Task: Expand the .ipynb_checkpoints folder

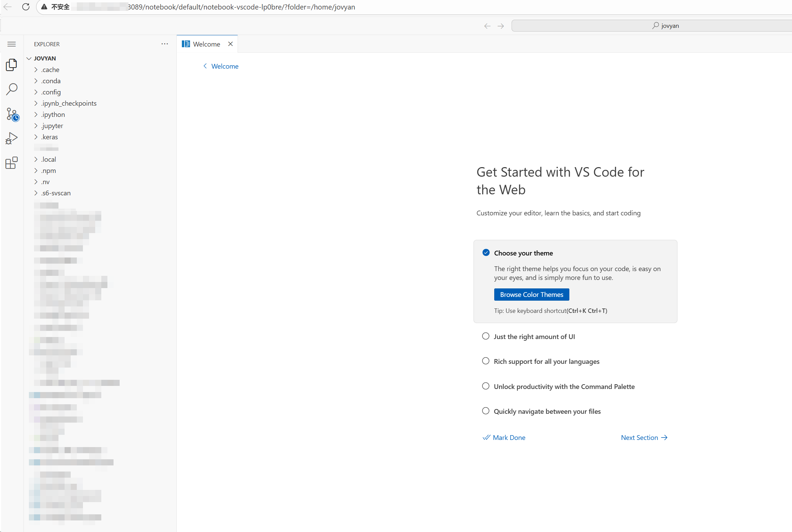Action: pyautogui.click(x=69, y=103)
